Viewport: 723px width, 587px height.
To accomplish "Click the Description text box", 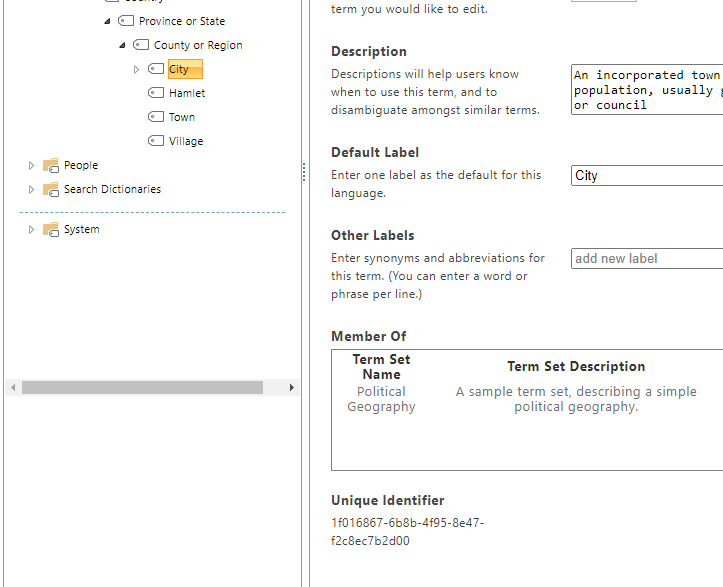I will pyautogui.click(x=647, y=89).
